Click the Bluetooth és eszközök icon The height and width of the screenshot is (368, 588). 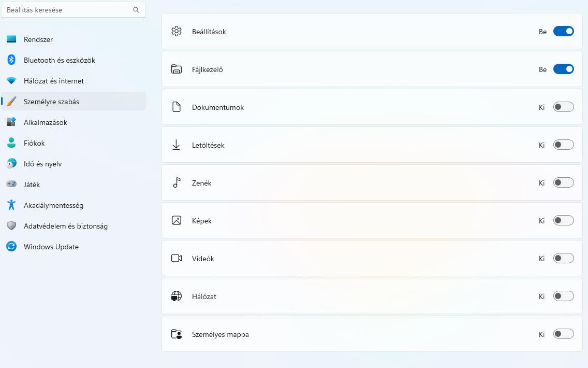[11, 60]
